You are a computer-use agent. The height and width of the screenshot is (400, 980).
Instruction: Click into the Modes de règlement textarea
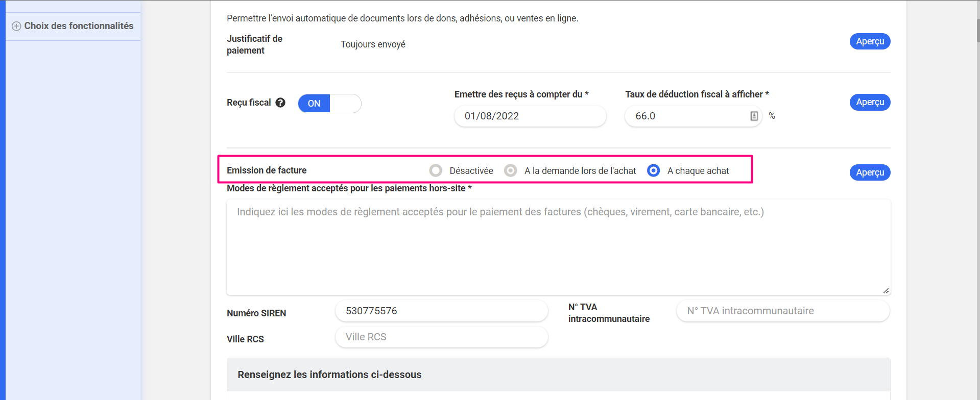point(558,247)
